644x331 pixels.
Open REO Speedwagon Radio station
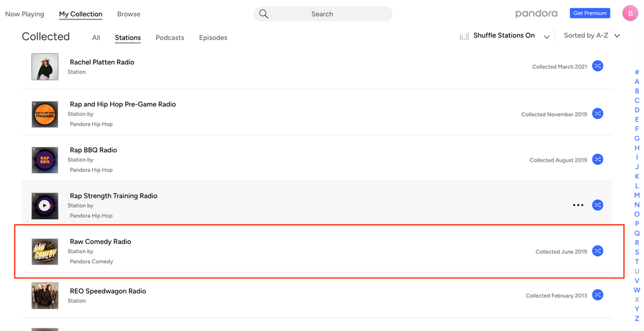108,291
